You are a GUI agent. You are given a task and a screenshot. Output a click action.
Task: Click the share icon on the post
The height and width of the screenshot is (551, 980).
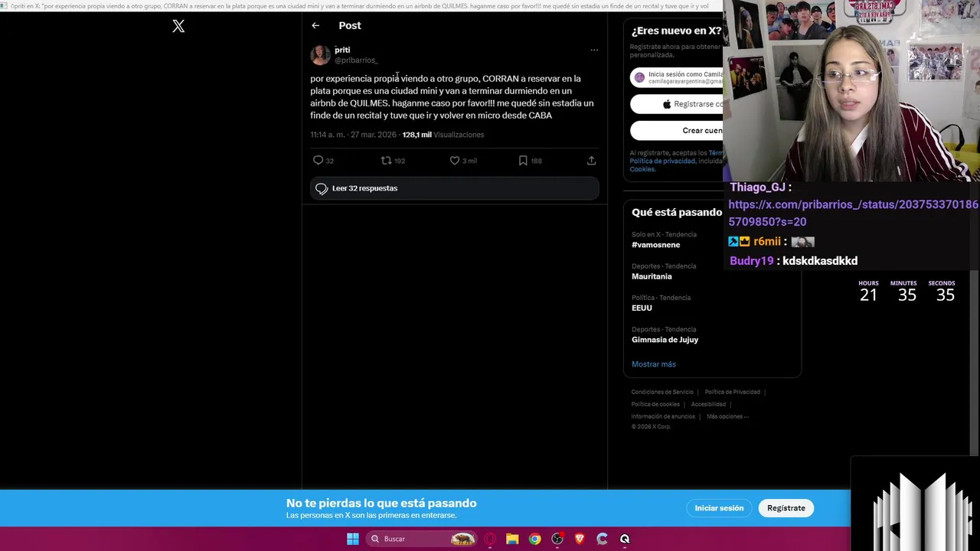point(591,161)
